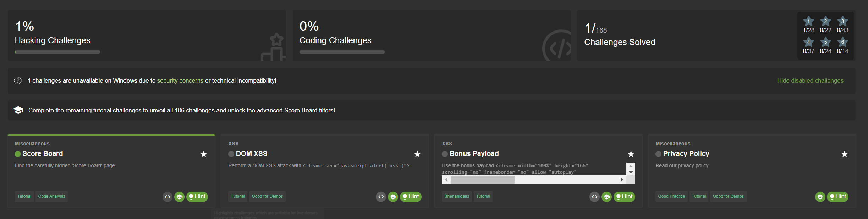Click scroll up arrow in Bonus Payload description
Image resolution: width=868 pixels, height=219 pixels.
[631, 166]
